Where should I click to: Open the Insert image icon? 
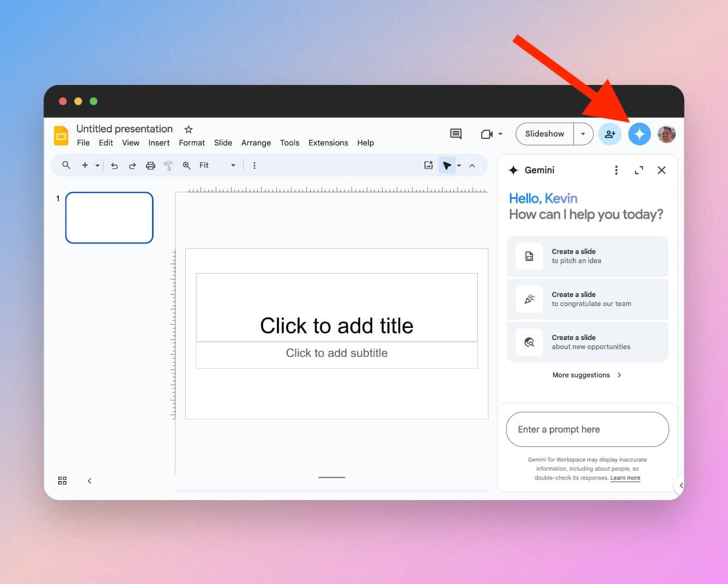(428, 165)
